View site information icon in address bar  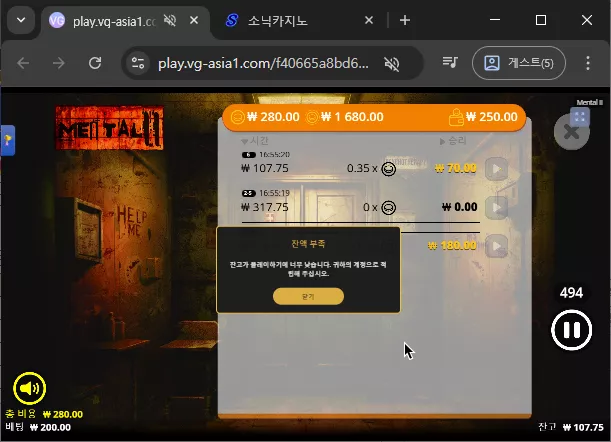coord(138,63)
